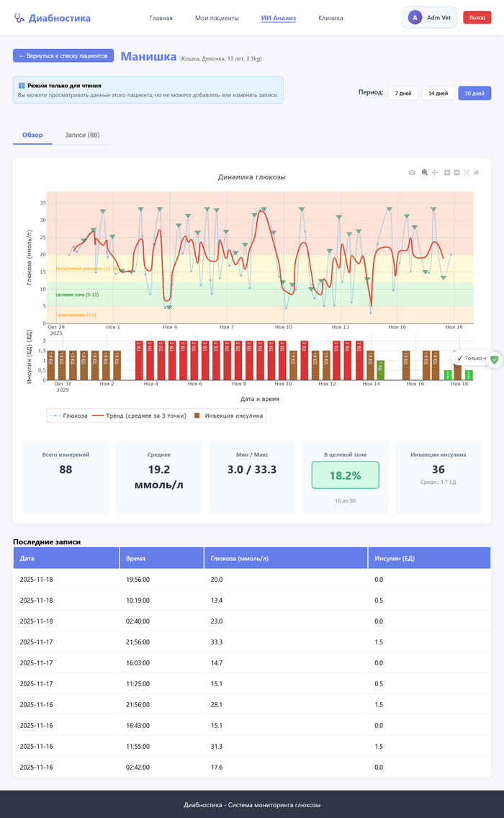
Task: Return to patient list button
Action: (x=63, y=55)
